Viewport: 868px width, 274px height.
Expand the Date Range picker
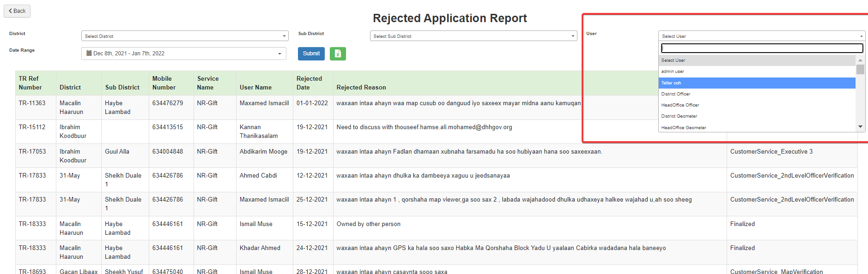[x=184, y=54]
